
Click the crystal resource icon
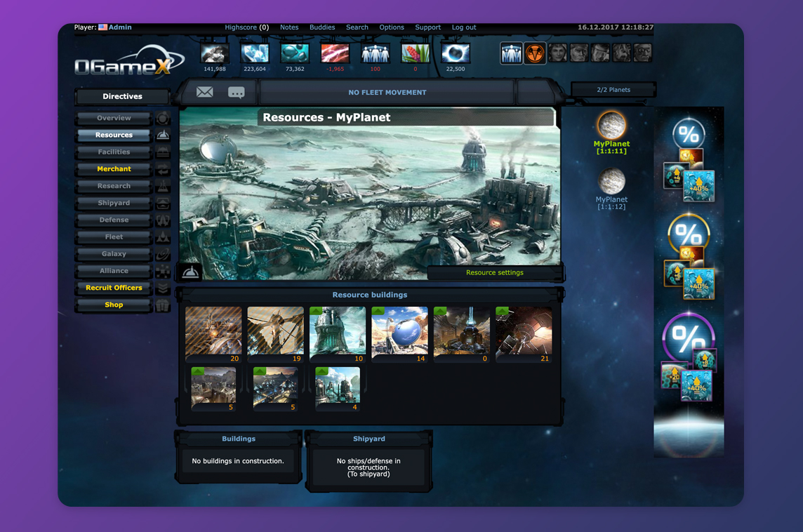(255, 53)
